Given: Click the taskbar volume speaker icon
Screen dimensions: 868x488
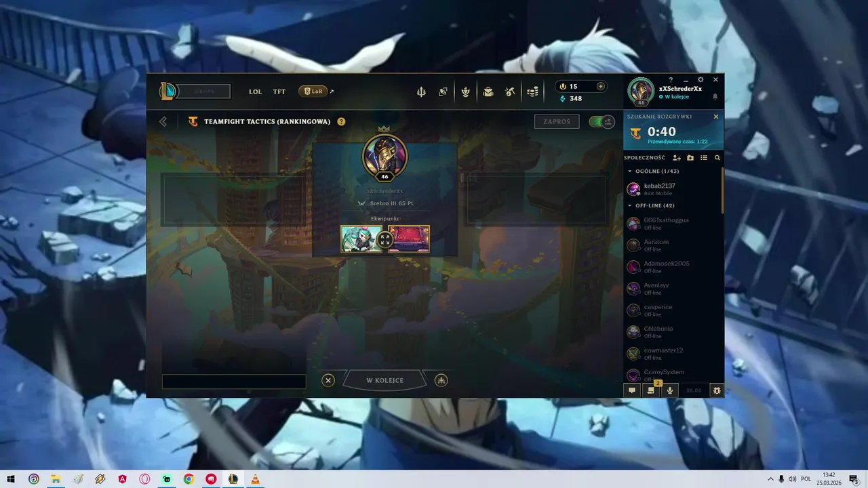Looking at the screenshot, I should pos(792,479).
